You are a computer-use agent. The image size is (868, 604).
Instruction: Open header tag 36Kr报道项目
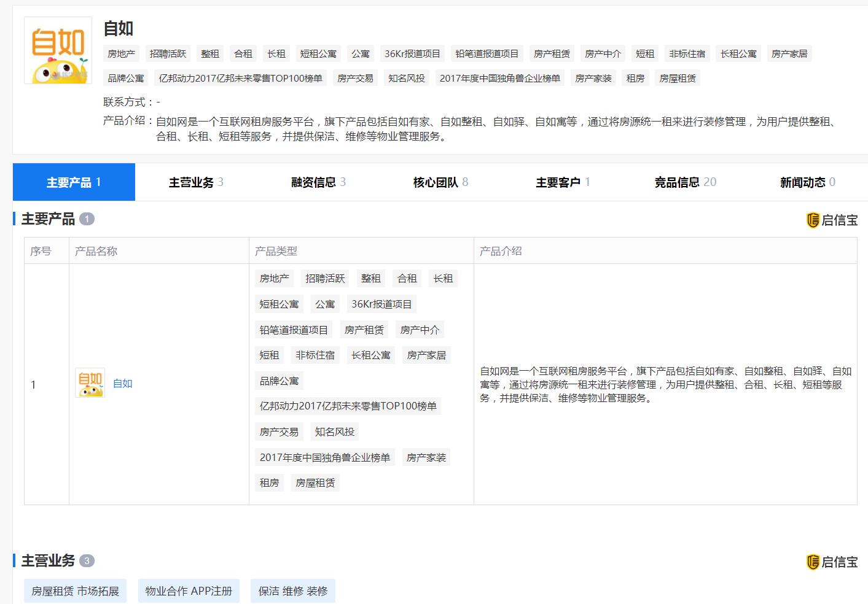click(x=412, y=54)
